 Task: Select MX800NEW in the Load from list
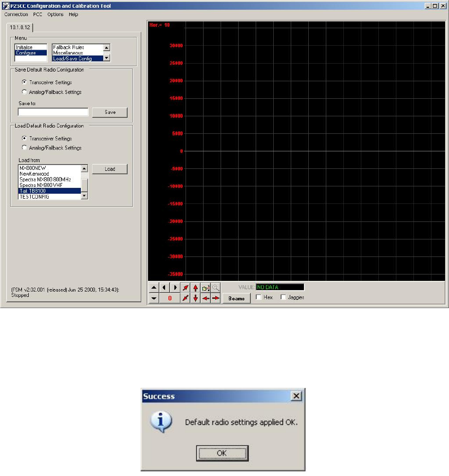50,168
